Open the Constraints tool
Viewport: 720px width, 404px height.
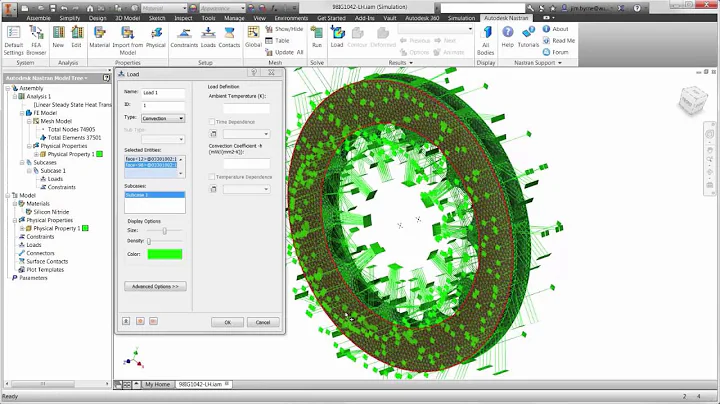[184, 37]
